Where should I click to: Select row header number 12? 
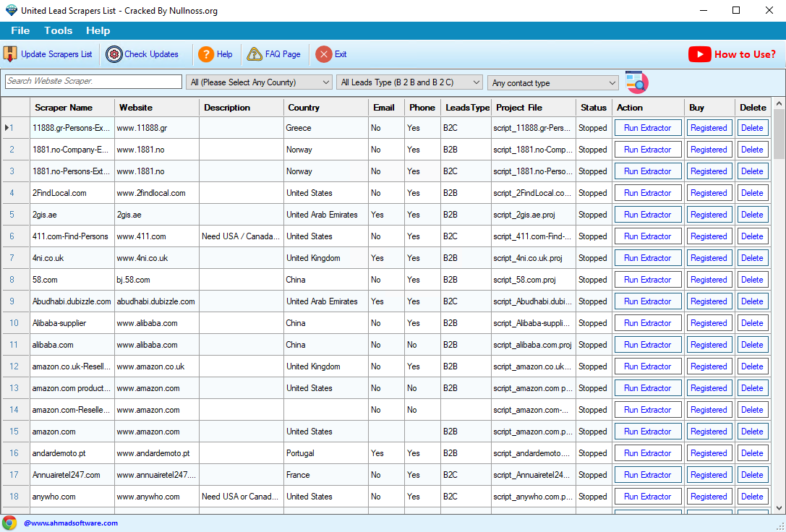(15, 366)
